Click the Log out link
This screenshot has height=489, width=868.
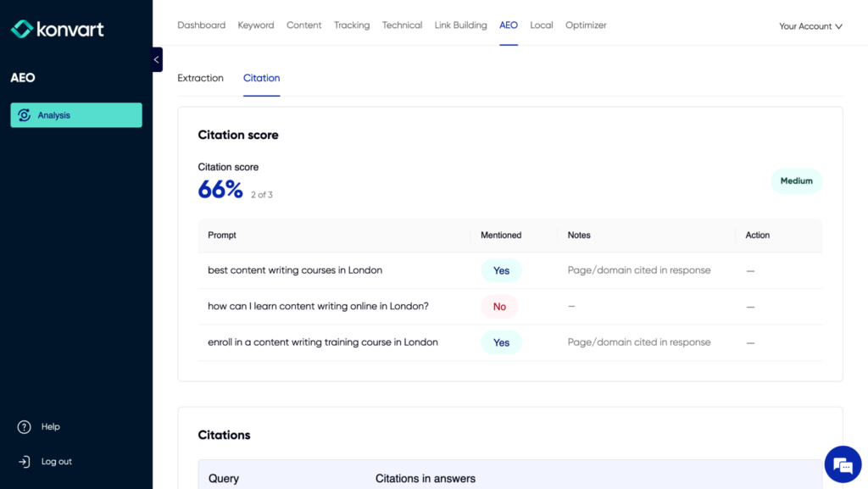[x=57, y=461]
